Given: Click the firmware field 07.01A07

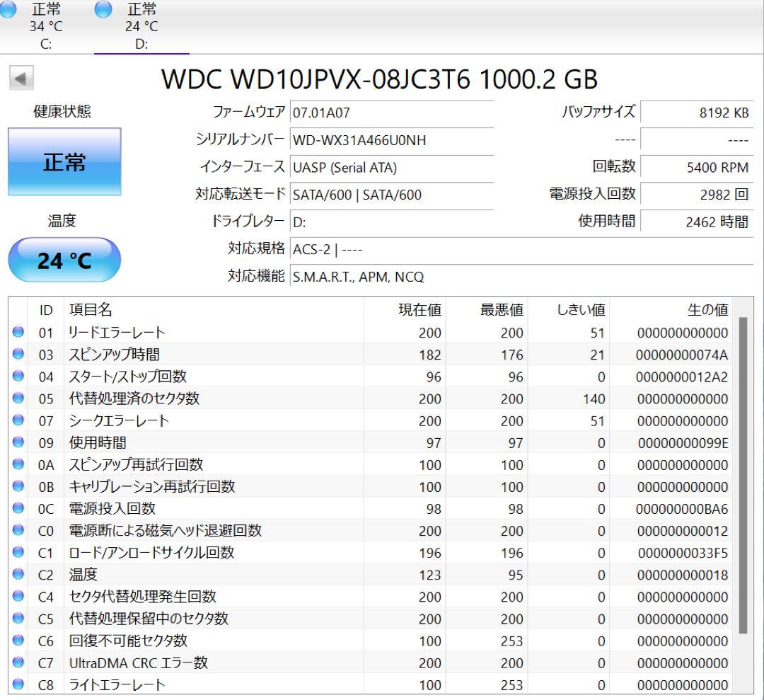Looking at the screenshot, I should [392, 113].
